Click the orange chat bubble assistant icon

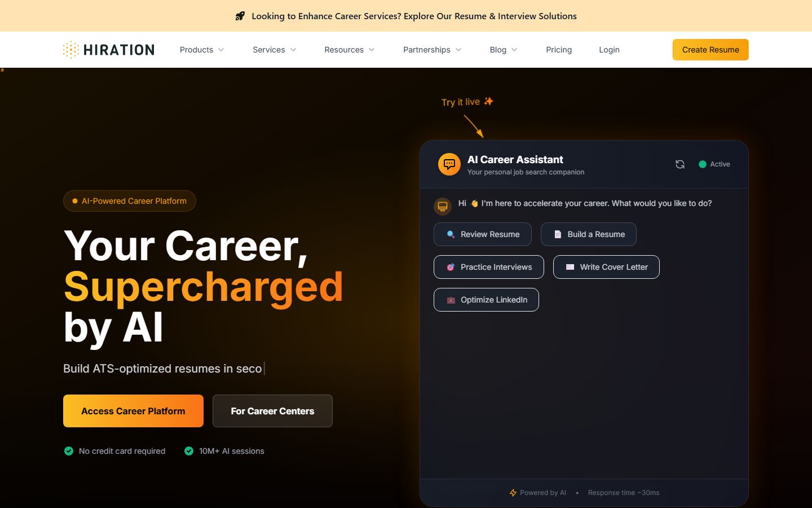pyautogui.click(x=449, y=164)
